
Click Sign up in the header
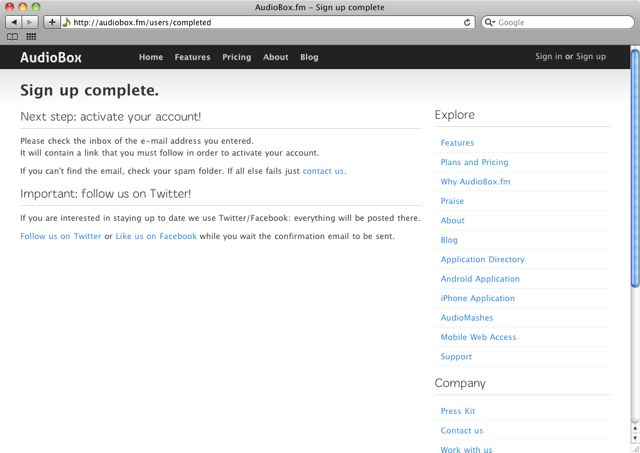591,56
